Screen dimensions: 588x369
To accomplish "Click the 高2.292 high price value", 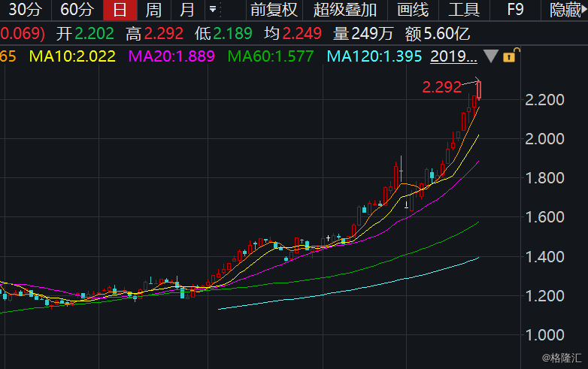I will click(x=154, y=34).
